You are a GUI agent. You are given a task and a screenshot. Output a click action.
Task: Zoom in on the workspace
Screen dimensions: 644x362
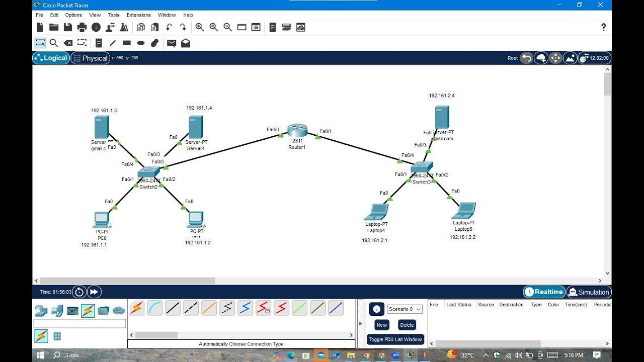pos(200,27)
